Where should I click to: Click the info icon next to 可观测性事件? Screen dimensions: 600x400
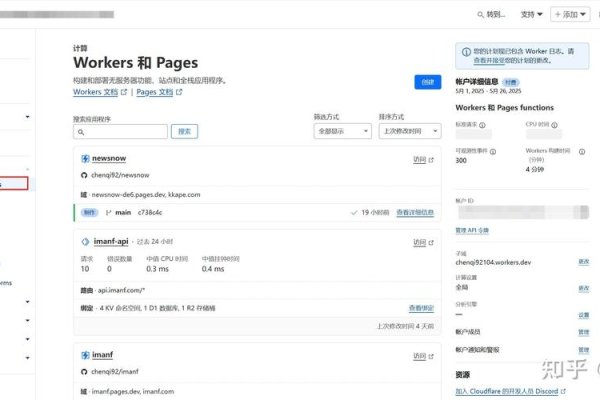pos(493,151)
